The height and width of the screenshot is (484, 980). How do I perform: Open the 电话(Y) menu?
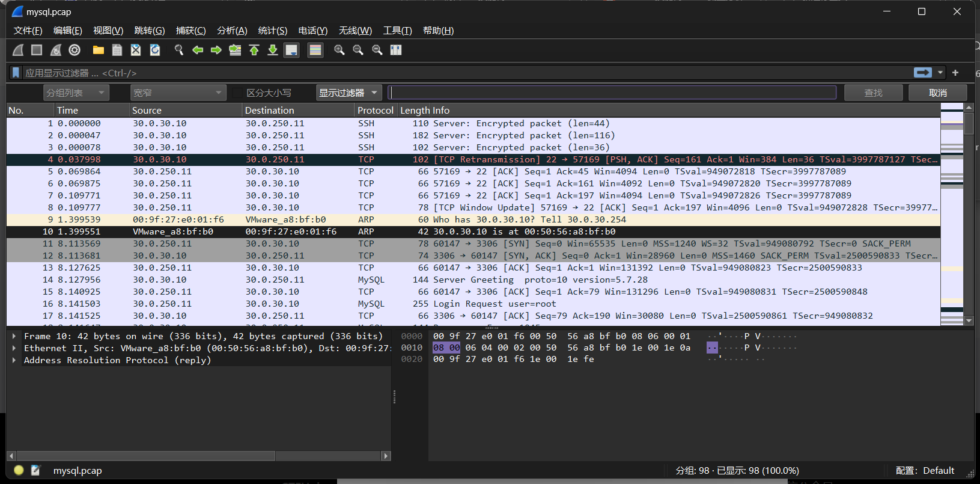click(x=313, y=31)
